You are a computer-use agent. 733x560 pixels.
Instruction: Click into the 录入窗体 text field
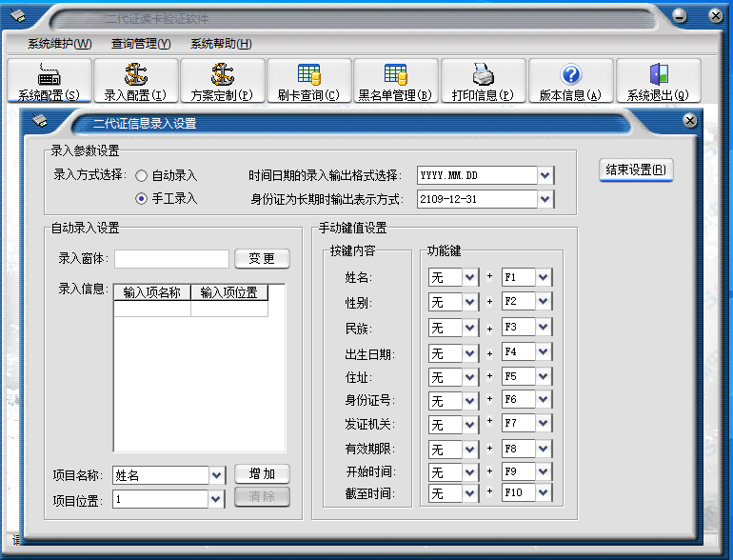171,259
